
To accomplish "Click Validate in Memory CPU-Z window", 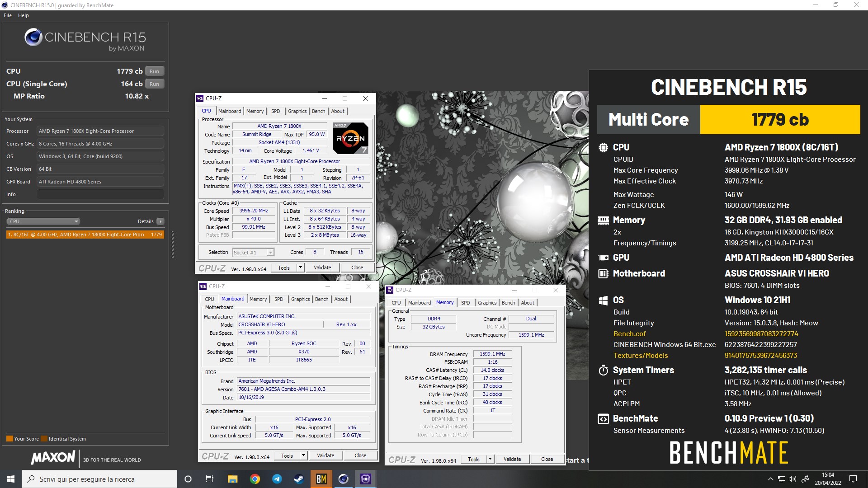I will click(x=512, y=459).
